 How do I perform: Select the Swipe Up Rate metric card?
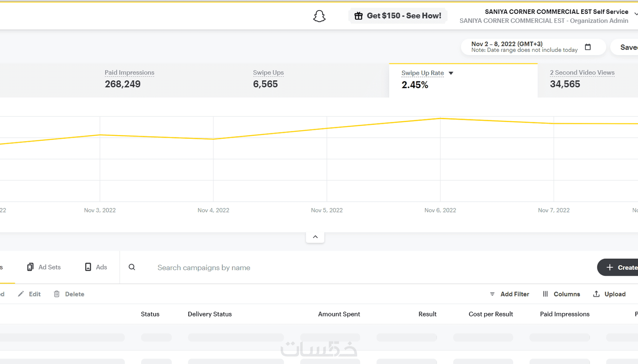point(463,80)
